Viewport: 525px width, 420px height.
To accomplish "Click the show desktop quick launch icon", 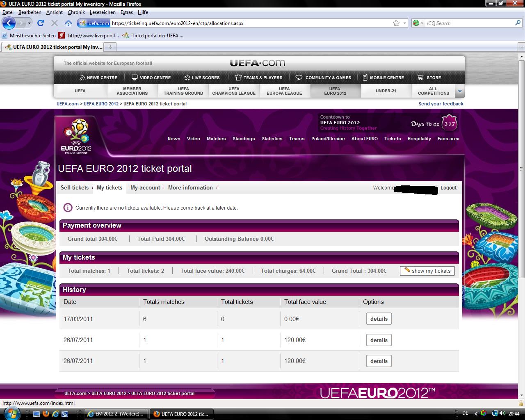I will [37, 413].
